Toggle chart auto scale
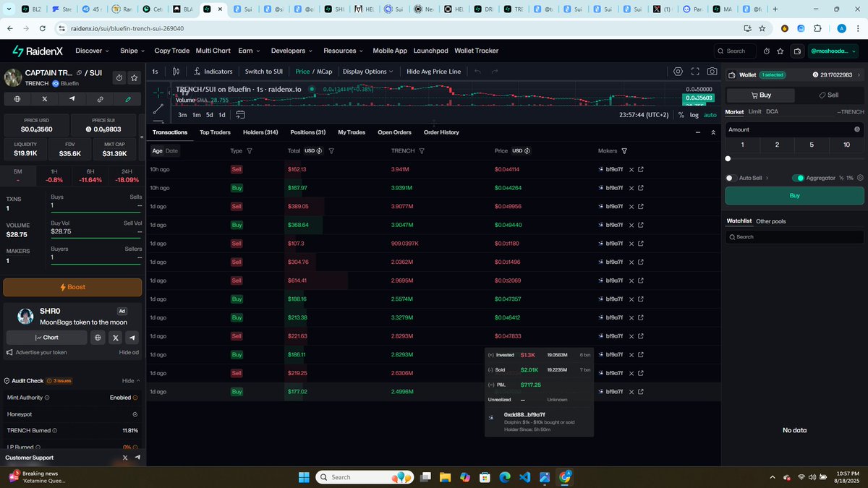 coord(710,115)
